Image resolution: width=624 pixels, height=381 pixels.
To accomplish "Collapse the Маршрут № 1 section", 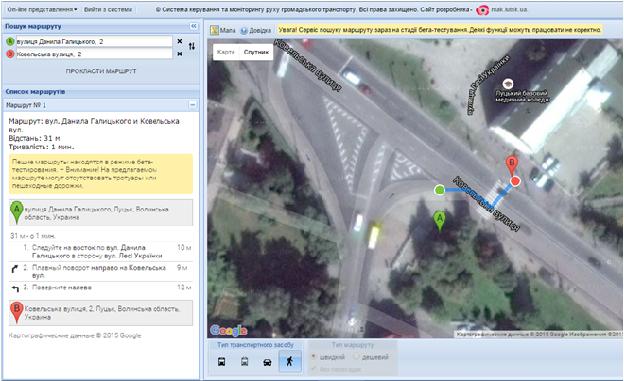I will point(193,105).
